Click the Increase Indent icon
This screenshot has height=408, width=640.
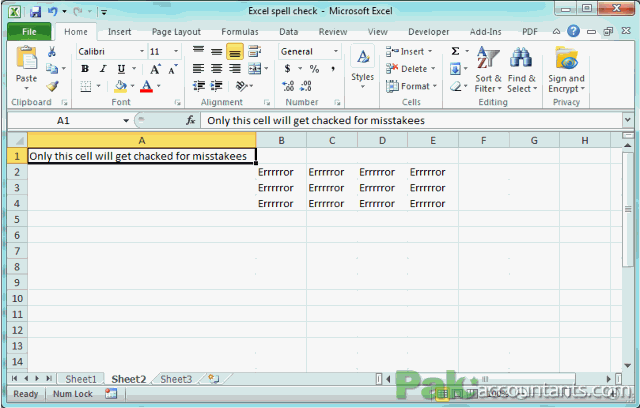216,86
